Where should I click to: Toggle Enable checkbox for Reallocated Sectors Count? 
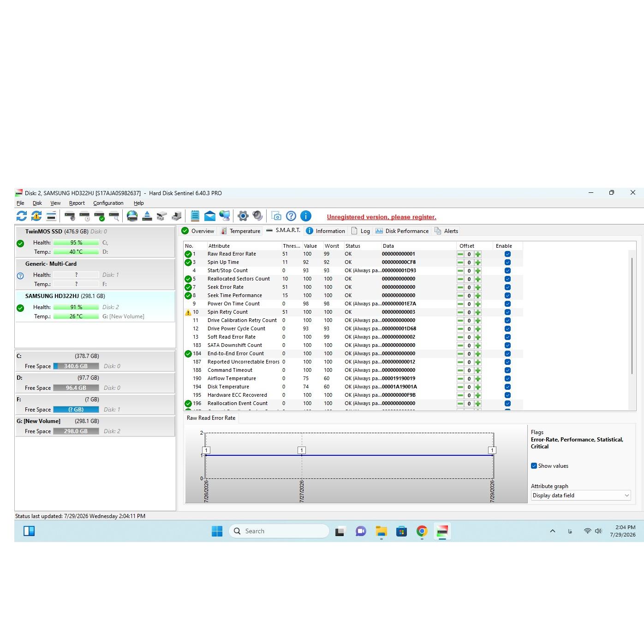point(507,279)
